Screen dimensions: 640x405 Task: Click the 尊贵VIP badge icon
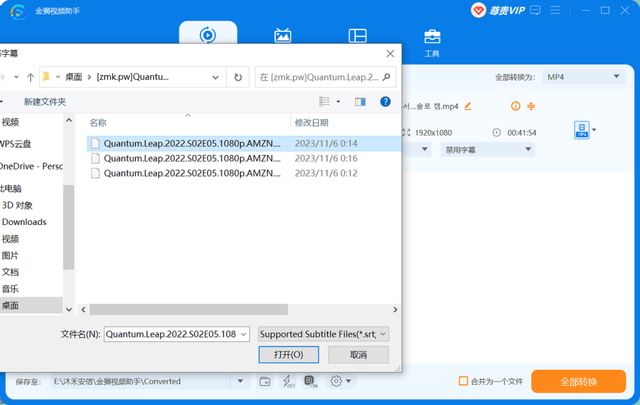click(498, 10)
